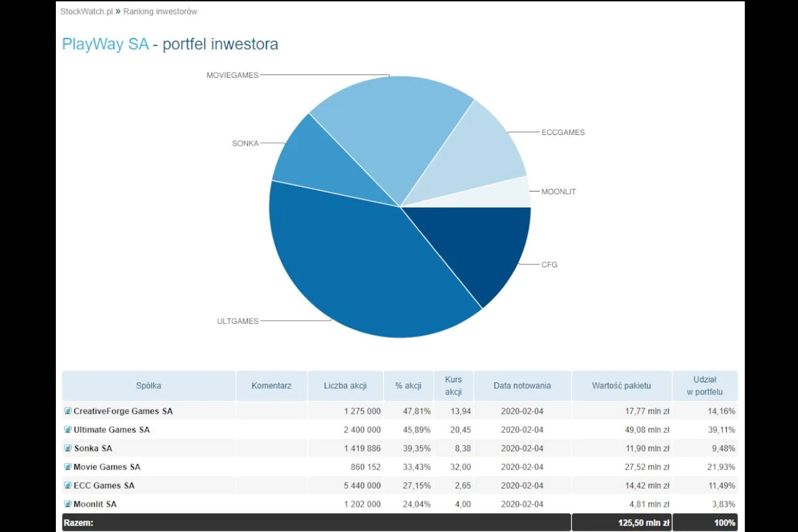
Task: Click the 39,35% share percentage cell
Action: click(x=408, y=448)
